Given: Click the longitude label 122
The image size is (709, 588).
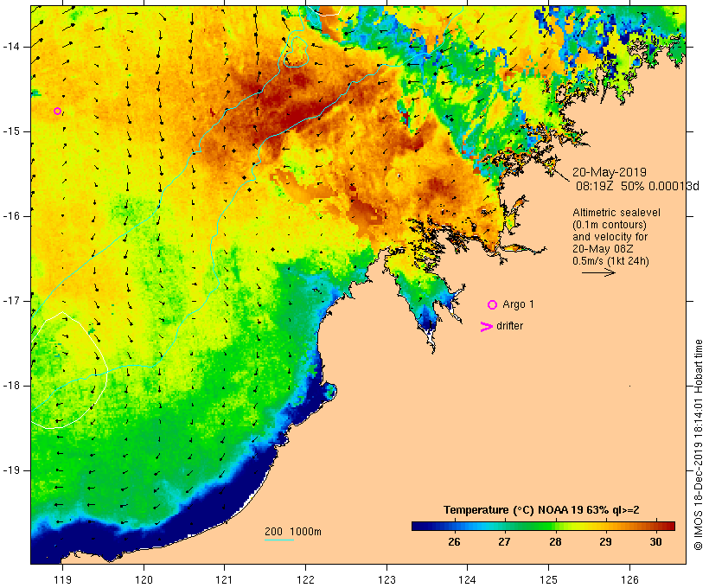Looking at the screenshot, I should point(306,579).
